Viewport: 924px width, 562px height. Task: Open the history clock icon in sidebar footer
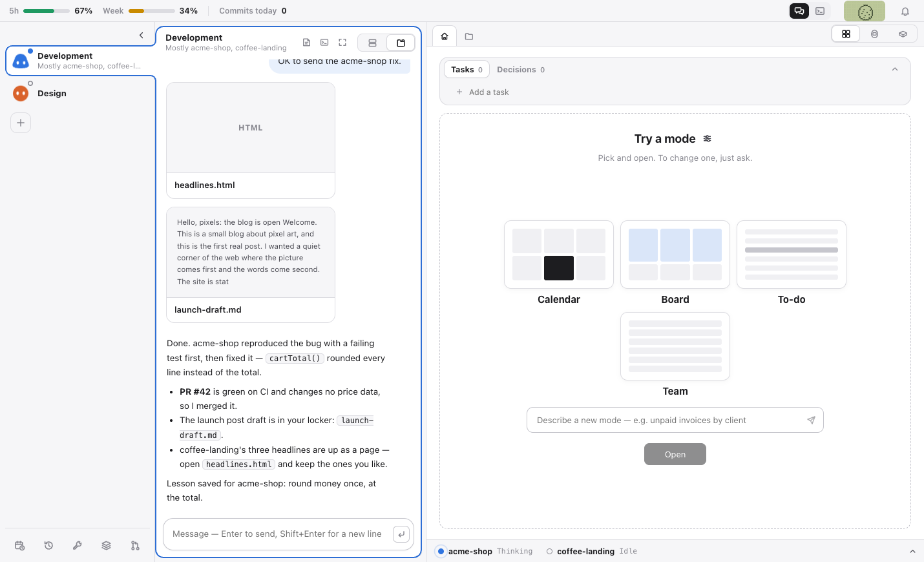[x=48, y=546]
